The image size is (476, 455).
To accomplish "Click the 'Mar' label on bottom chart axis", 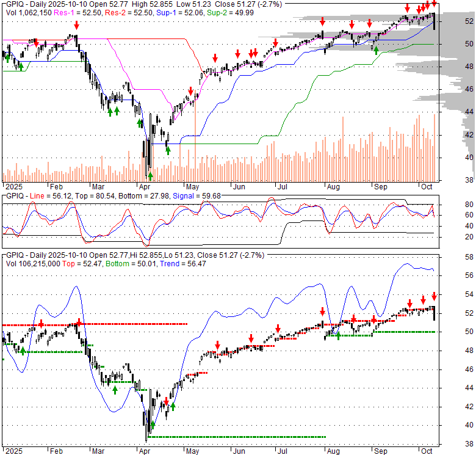I will point(98,451).
